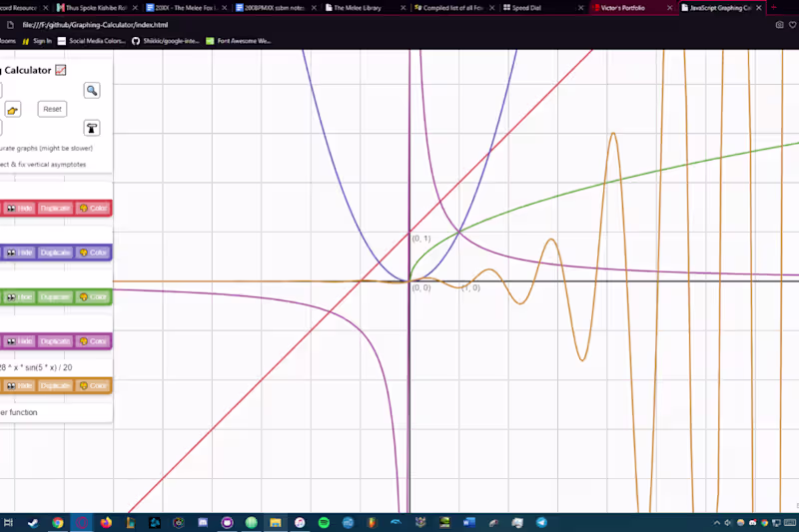Switch to The Melee Library tab
The width and height of the screenshot is (799, 532).
tap(358, 8)
